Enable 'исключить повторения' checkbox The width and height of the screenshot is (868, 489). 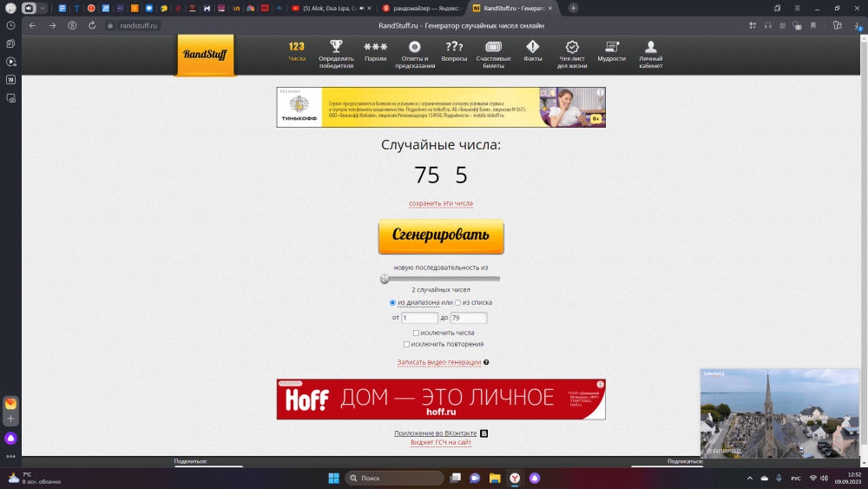(x=407, y=345)
